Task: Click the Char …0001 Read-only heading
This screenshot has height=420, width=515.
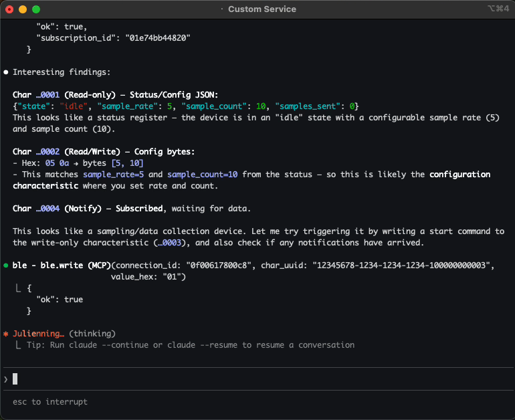Action: tap(115, 95)
